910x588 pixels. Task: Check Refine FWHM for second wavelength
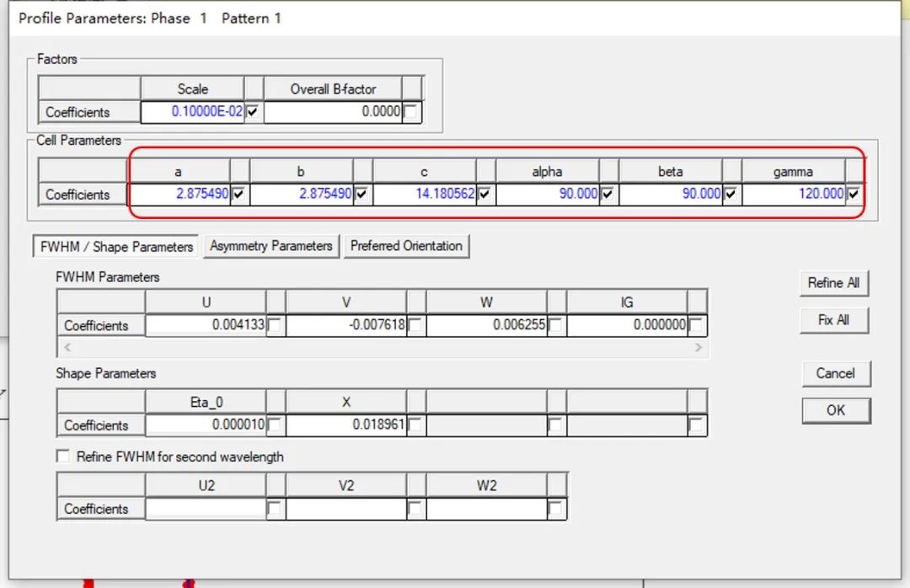pos(63,457)
